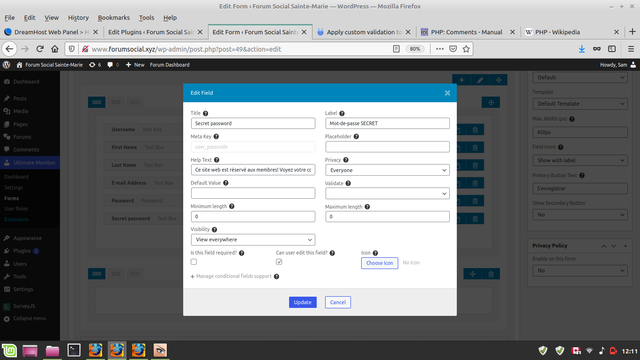640x360 pixels.
Task: Click into the Title input field
Action: [x=253, y=123]
